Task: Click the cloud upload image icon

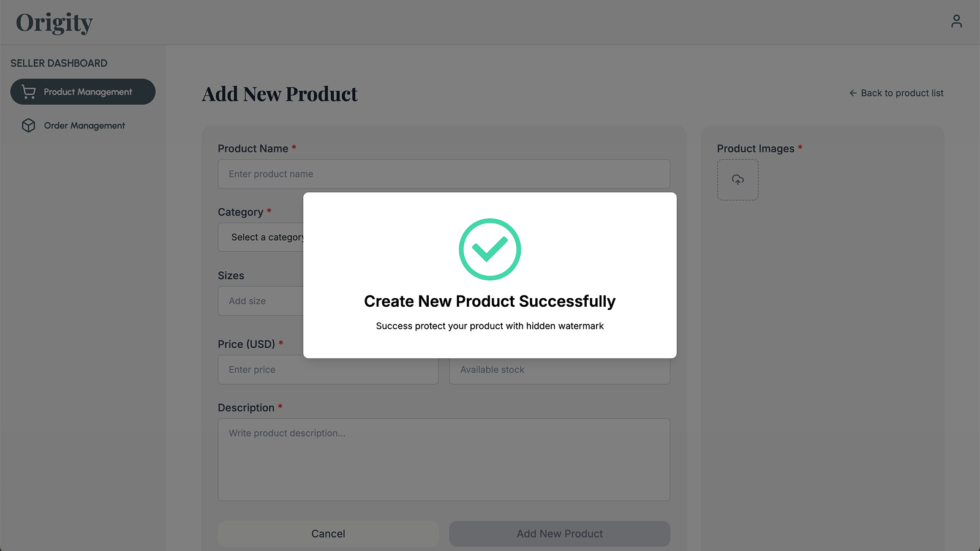Action: [x=737, y=180]
